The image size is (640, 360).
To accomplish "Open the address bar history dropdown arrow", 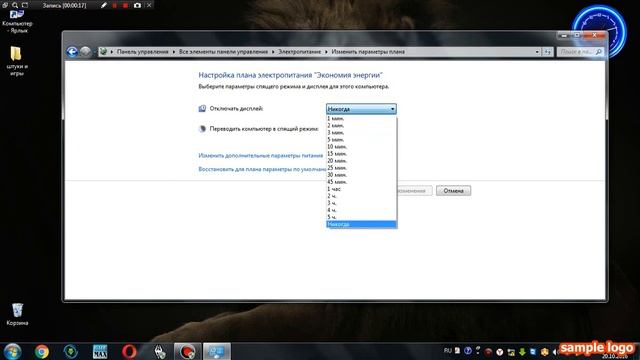I will click(537, 52).
